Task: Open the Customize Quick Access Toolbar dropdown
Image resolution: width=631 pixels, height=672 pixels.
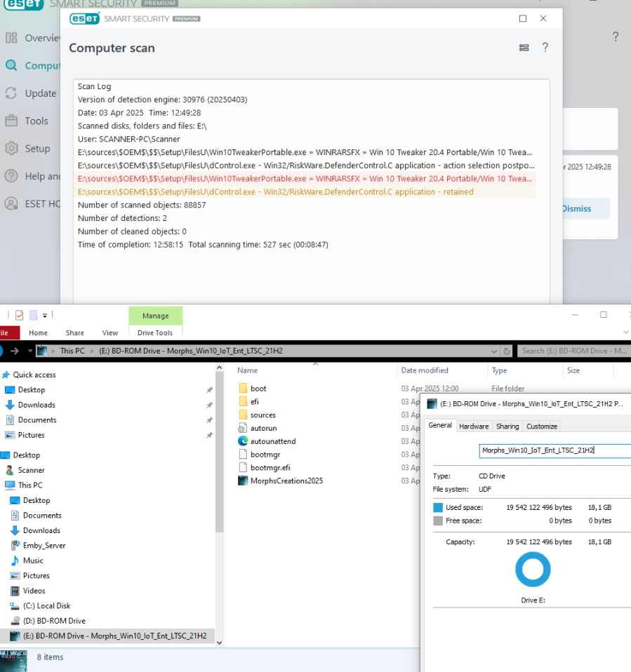Action: pos(45,316)
